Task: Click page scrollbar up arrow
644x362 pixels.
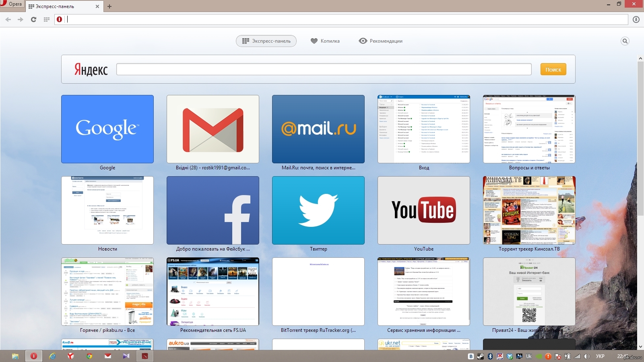Action: (x=640, y=58)
